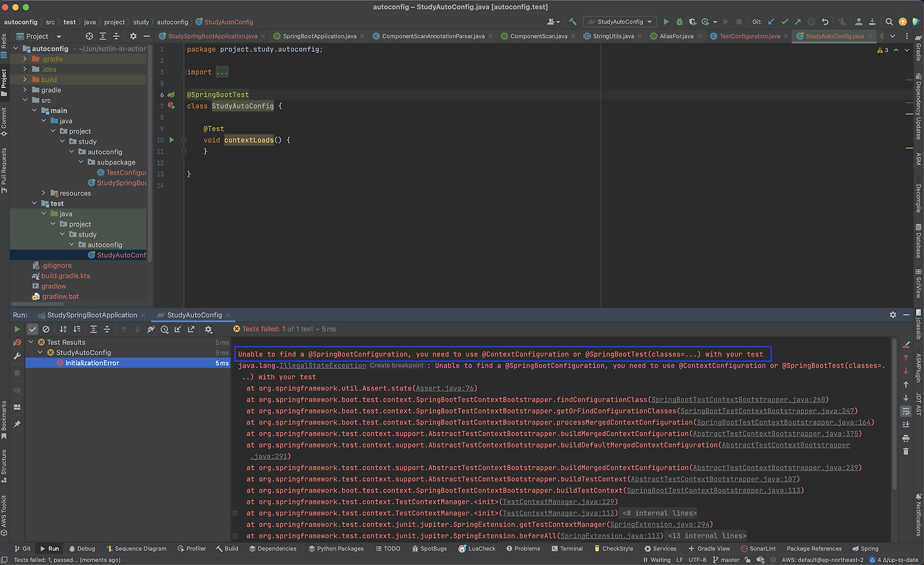Switch to the StringUtils.java editor tab
The width and height of the screenshot is (924, 565).
(613, 36)
